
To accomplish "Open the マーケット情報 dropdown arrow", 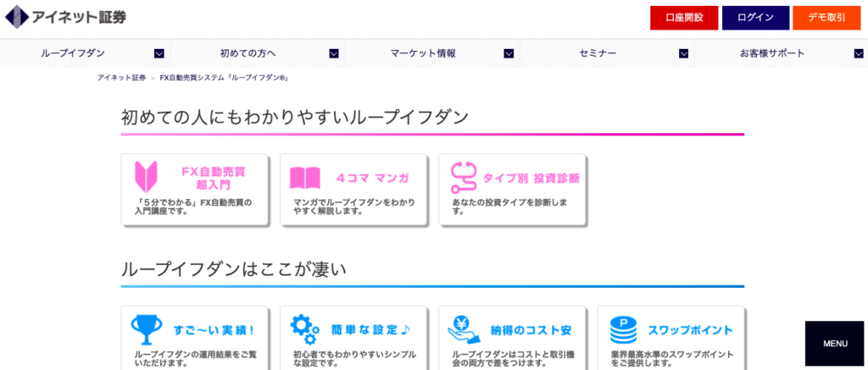I will [509, 53].
